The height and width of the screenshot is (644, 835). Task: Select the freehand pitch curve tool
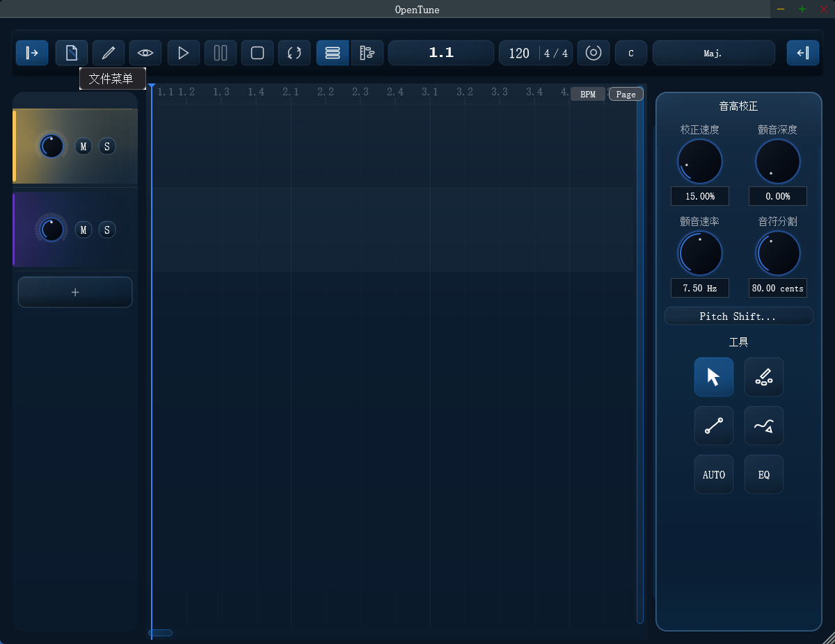[764, 426]
